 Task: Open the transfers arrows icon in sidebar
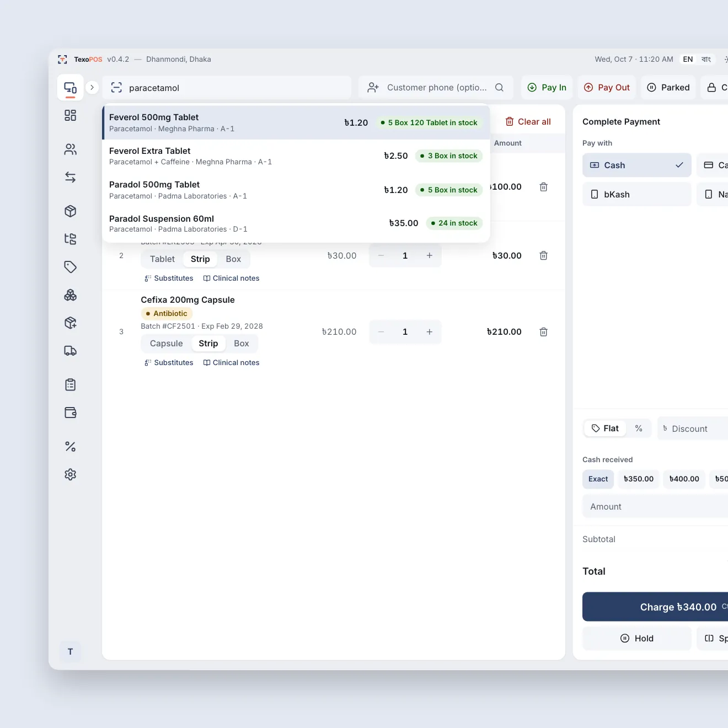click(70, 177)
